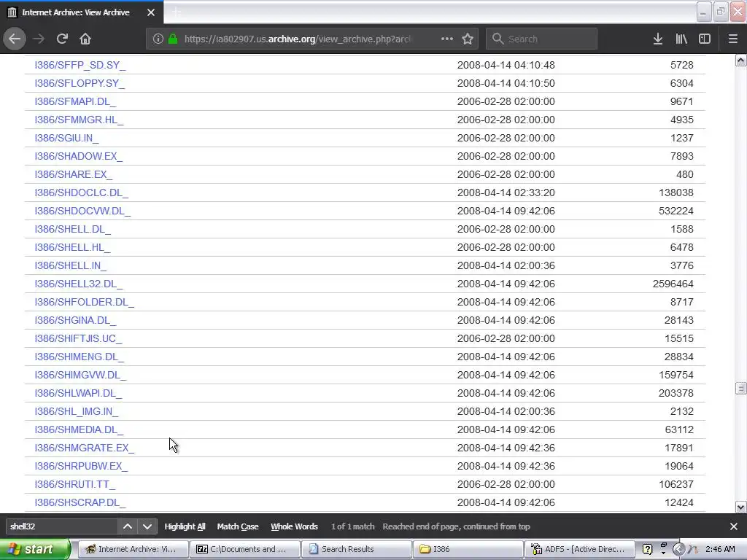The width and height of the screenshot is (747, 560).
Task: Open the I386/SHELL.HL_ link
Action: 72,247
